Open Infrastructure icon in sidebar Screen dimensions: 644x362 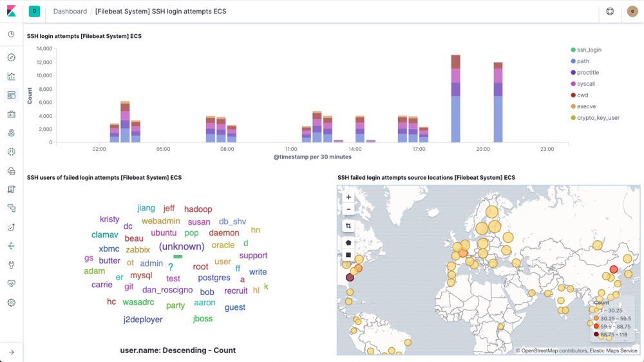(x=12, y=171)
